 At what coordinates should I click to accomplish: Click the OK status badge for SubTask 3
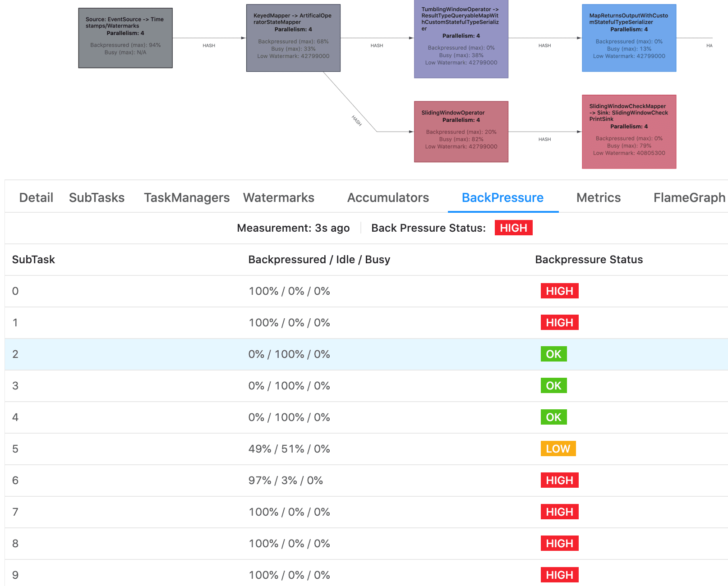tap(553, 386)
